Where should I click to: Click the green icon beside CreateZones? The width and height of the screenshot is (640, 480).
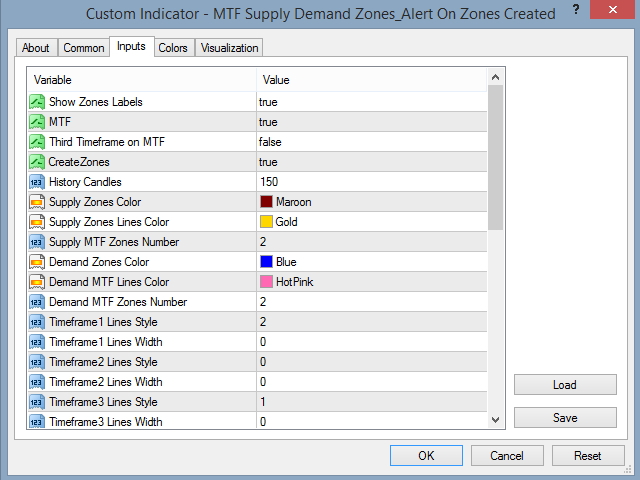(x=37, y=162)
